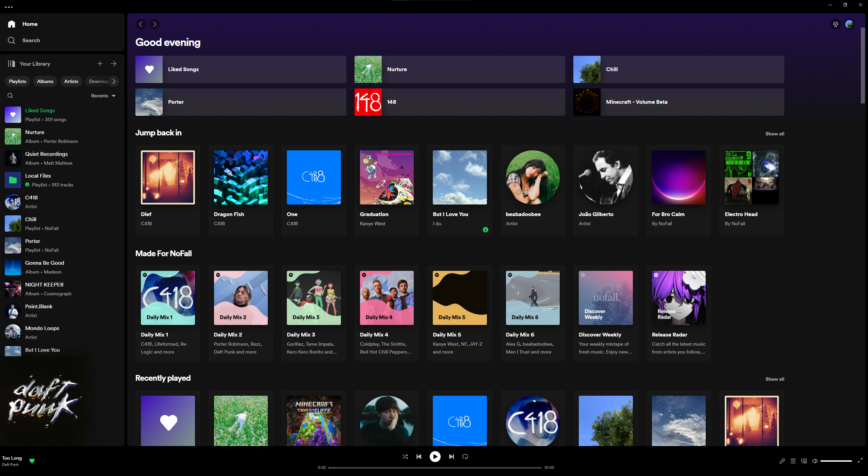The width and height of the screenshot is (868, 476).
Task: Open the Recents sort dropdown
Action: 103,96
